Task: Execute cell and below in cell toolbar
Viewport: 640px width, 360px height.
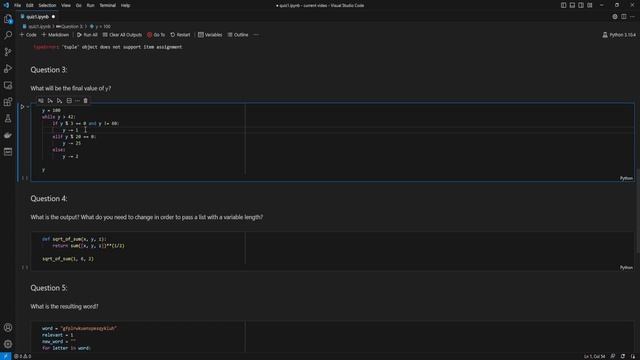Action: [60, 100]
